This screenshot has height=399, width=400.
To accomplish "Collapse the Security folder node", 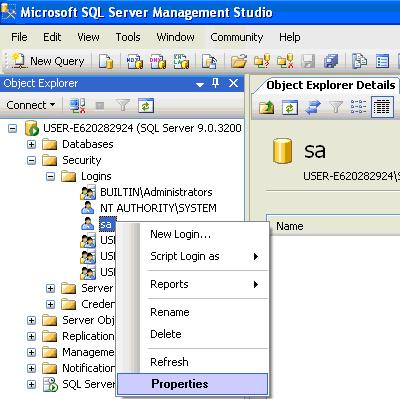I will tap(31, 160).
